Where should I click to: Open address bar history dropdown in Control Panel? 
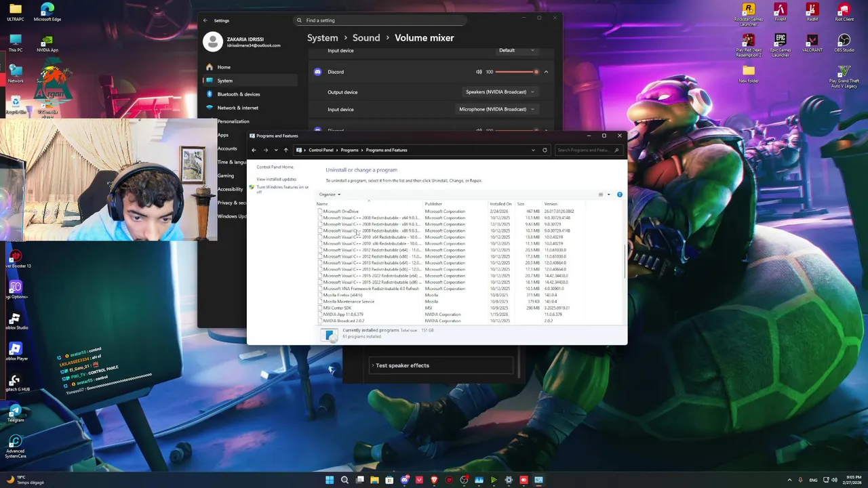point(533,150)
